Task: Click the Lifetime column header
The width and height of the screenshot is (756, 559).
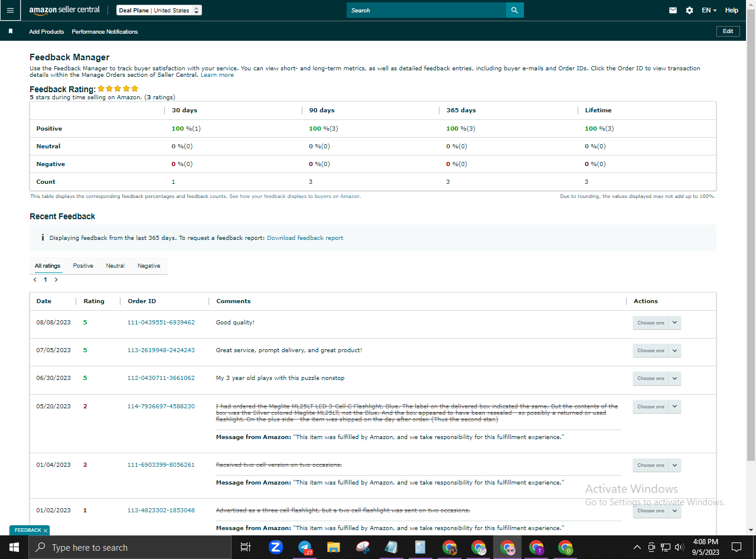Action: point(598,110)
